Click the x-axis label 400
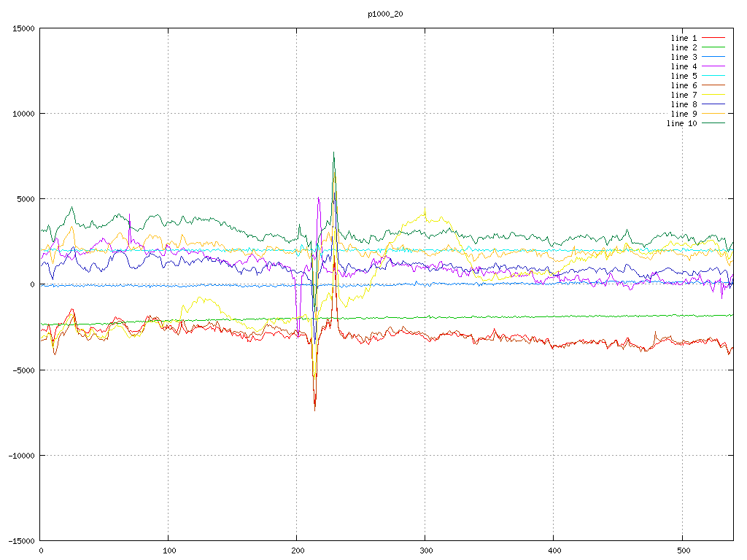 (x=555, y=551)
